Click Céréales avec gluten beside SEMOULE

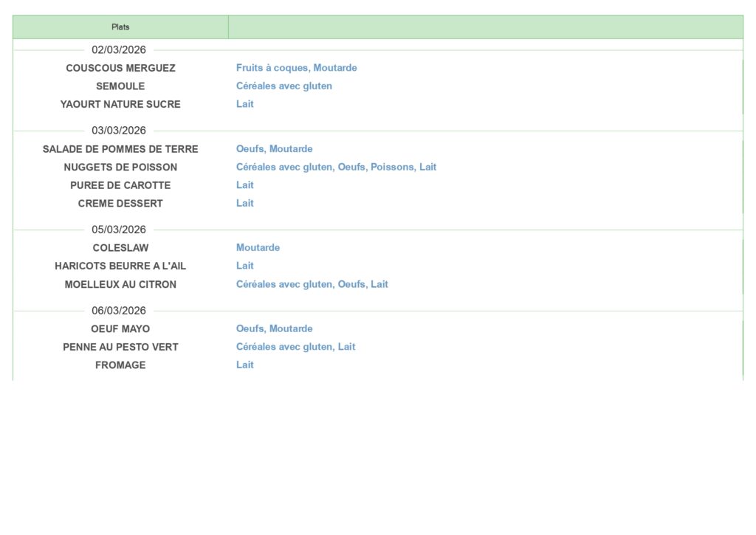283,86
